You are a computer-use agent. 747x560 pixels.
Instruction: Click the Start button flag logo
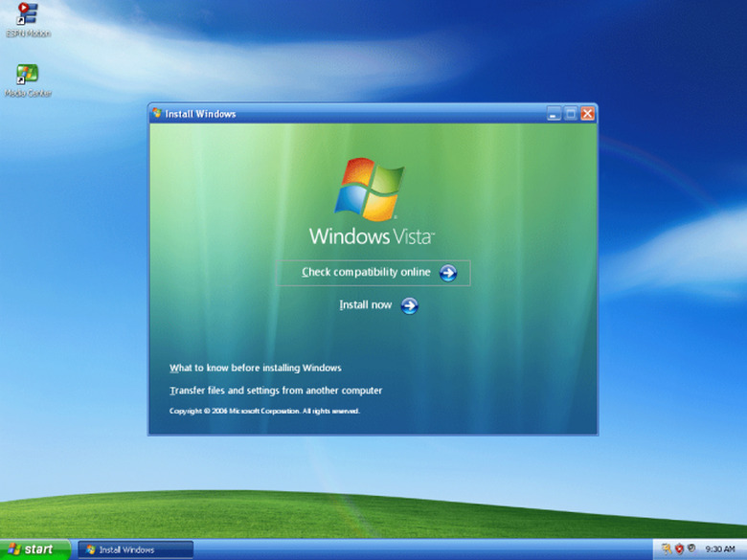pyautogui.click(x=13, y=549)
